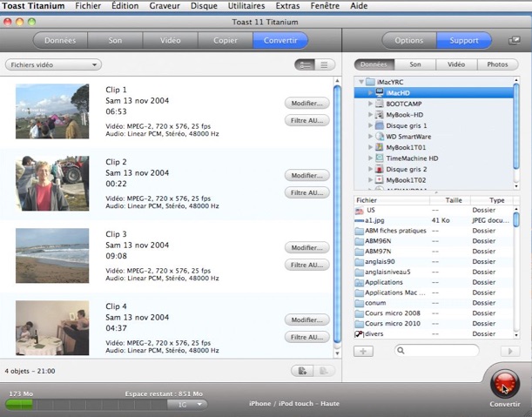Screen dimensions: 532x417
Task: Select the Données media browser segment
Action: (374, 64)
